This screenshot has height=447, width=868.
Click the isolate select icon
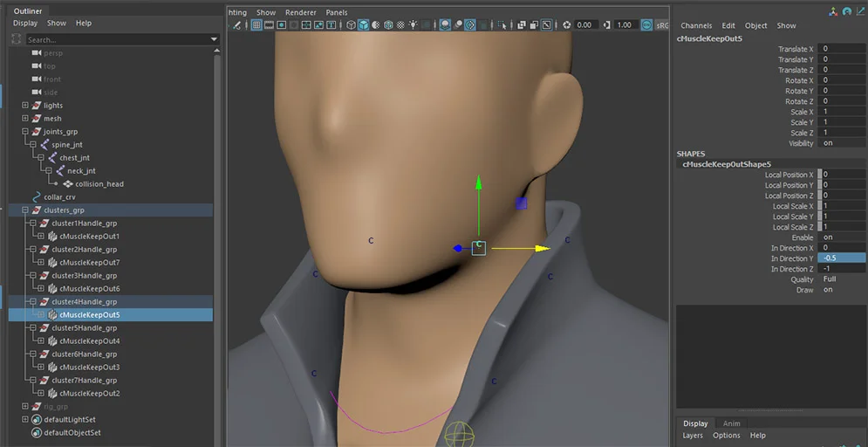(502, 25)
